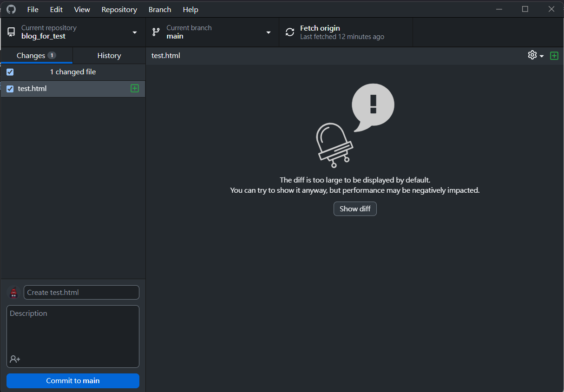Switch to the Changes tab

tap(36, 55)
